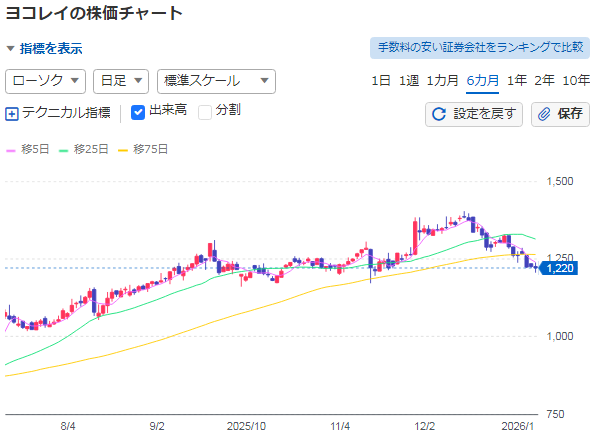Select the 6カ月 period tab
This screenshot has height=438, width=596.
(x=482, y=81)
